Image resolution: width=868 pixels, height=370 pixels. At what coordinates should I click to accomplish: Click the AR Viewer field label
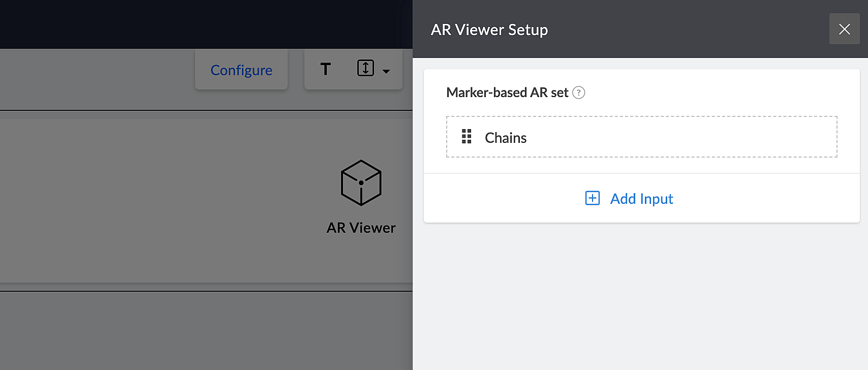(x=361, y=228)
